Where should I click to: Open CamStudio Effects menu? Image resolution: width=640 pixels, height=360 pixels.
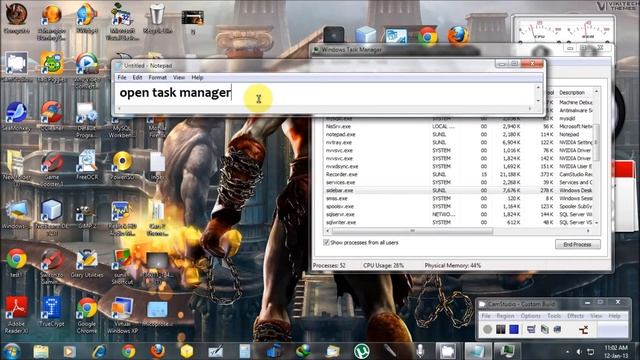pyautogui.click(x=576, y=316)
